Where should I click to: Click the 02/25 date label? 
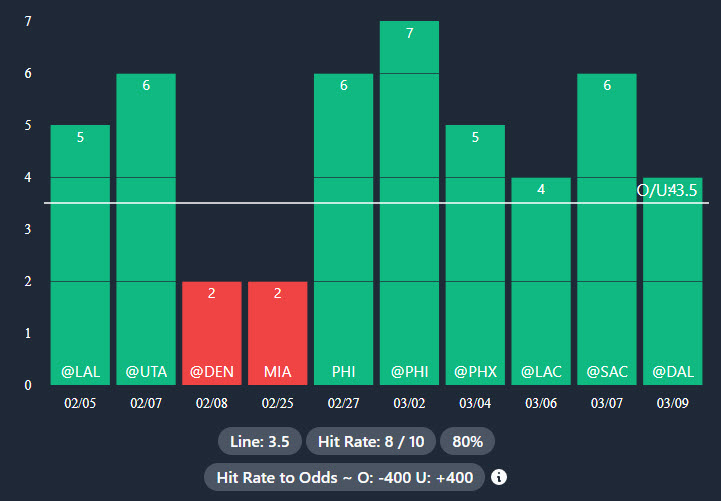277,403
